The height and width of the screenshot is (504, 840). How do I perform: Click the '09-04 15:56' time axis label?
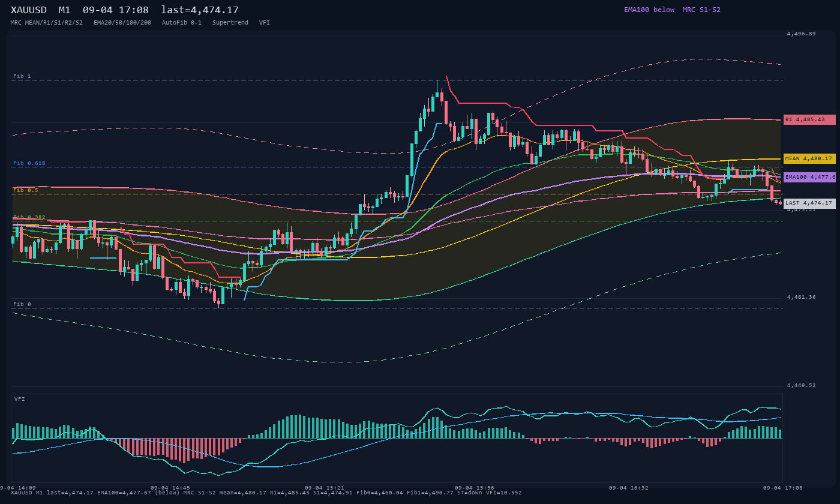click(x=474, y=488)
